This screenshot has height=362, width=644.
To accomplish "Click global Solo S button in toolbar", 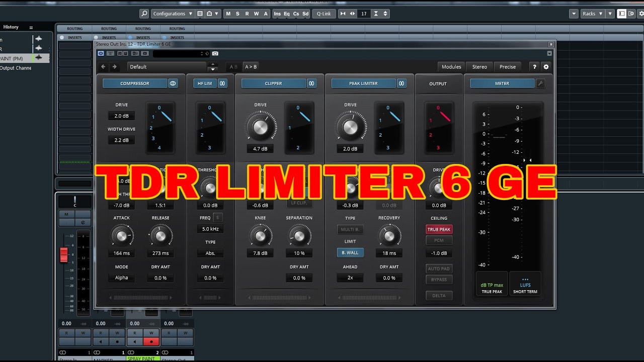I will click(x=237, y=14).
